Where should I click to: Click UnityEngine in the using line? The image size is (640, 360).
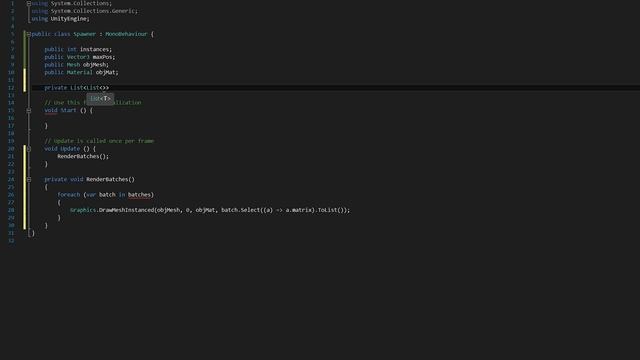68,19
